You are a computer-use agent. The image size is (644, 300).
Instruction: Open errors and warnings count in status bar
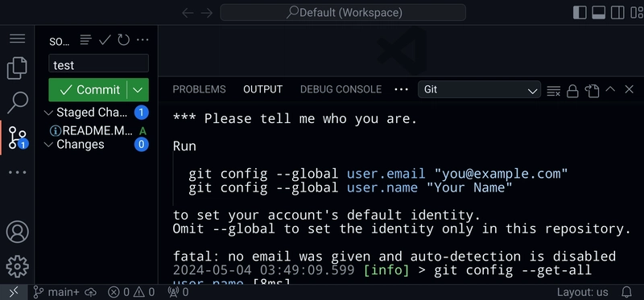[131, 292]
